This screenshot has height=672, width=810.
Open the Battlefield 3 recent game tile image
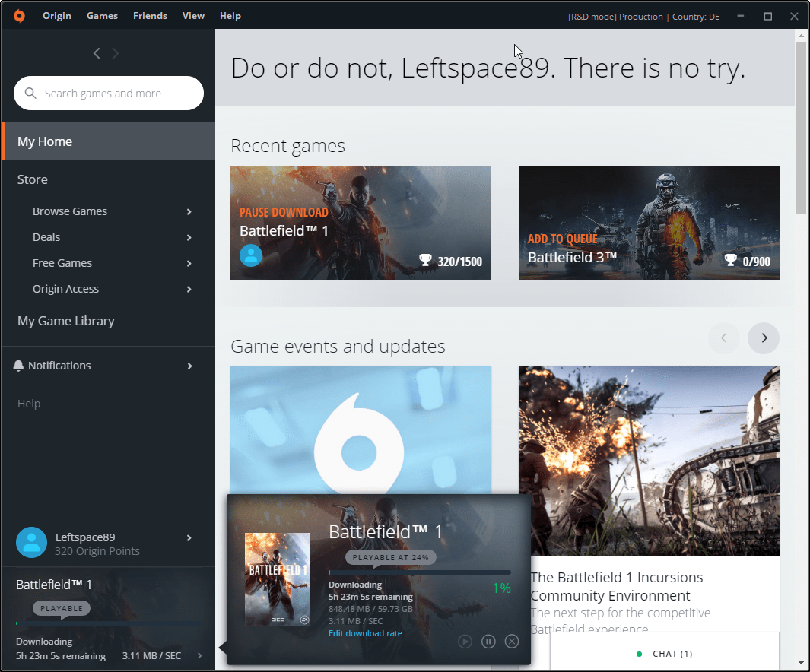tap(649, 223)
